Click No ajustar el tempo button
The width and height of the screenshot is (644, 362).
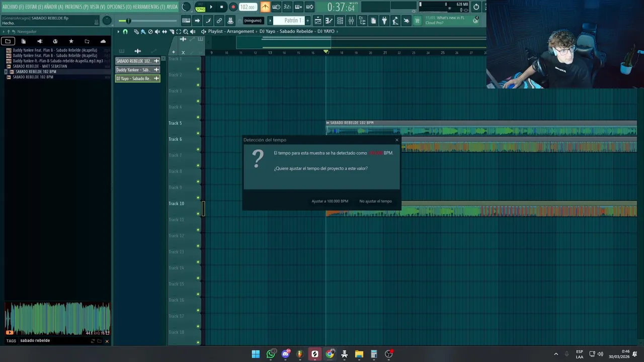coord(375,201)
